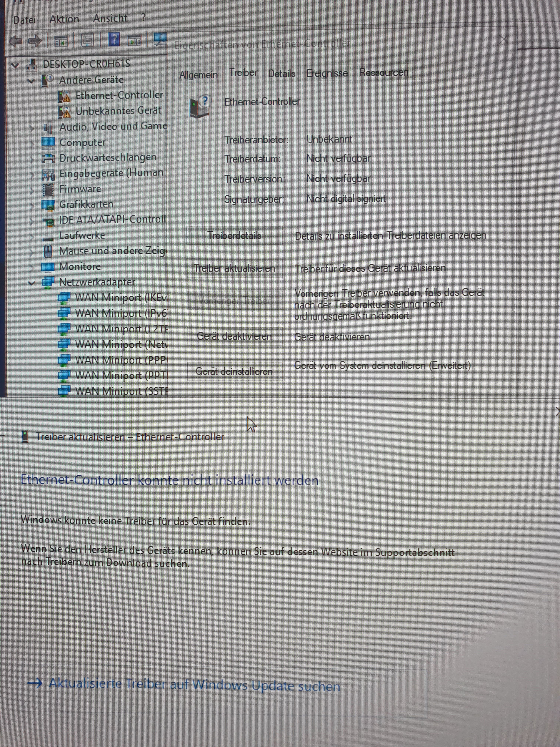This screenshot has width=560, height=747.
Task: Click the show/hide action pane icon
Action: pyautogui.click(x=134, y=41)
